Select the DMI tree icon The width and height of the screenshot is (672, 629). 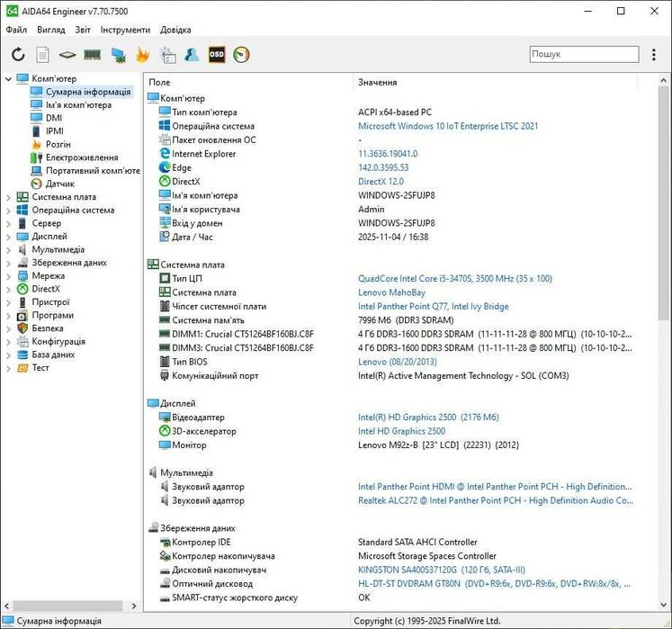pyautogui.click(x=36, y=118)
